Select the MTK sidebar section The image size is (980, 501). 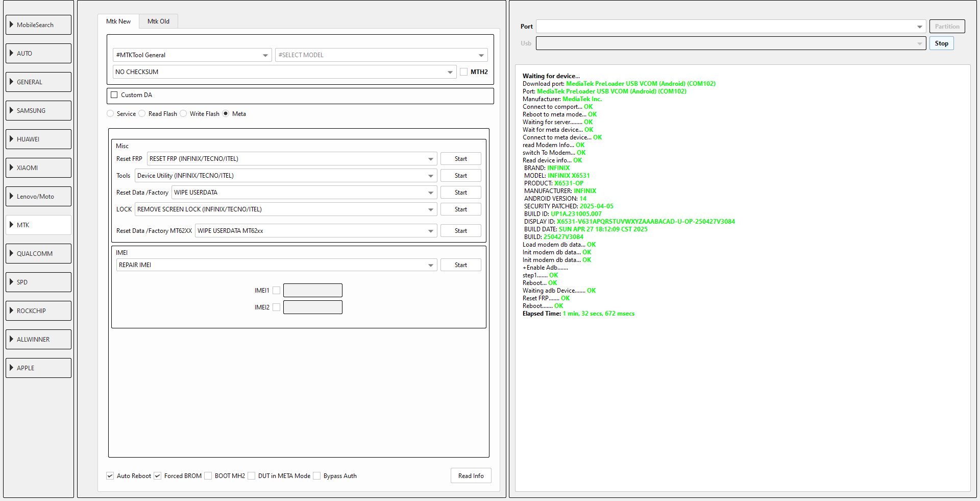(38, 225)
